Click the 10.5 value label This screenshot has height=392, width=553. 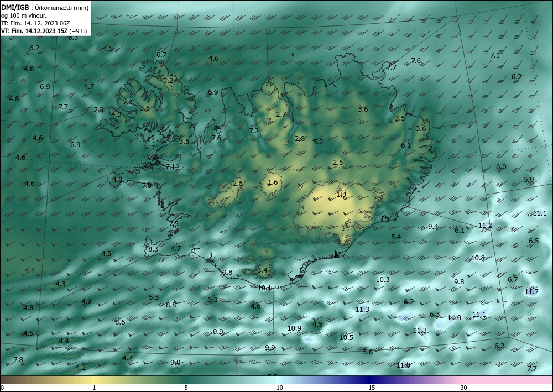(x=346, y=337)
